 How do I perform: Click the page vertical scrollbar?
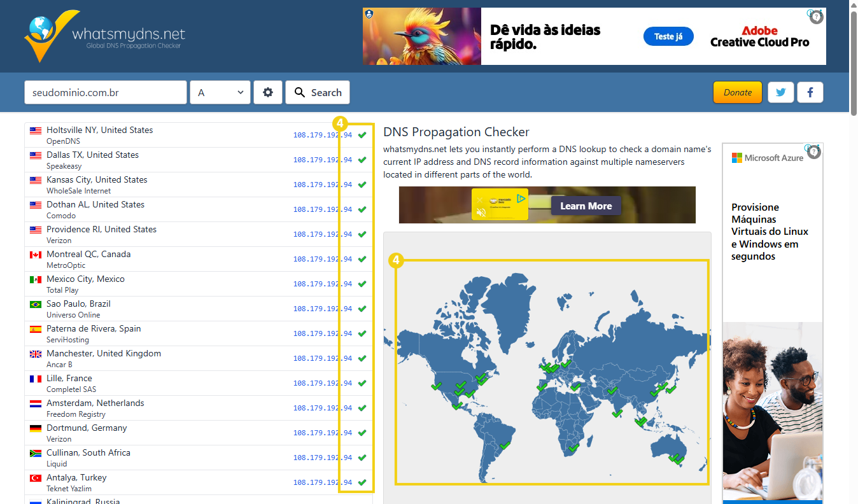click(854, 64)
